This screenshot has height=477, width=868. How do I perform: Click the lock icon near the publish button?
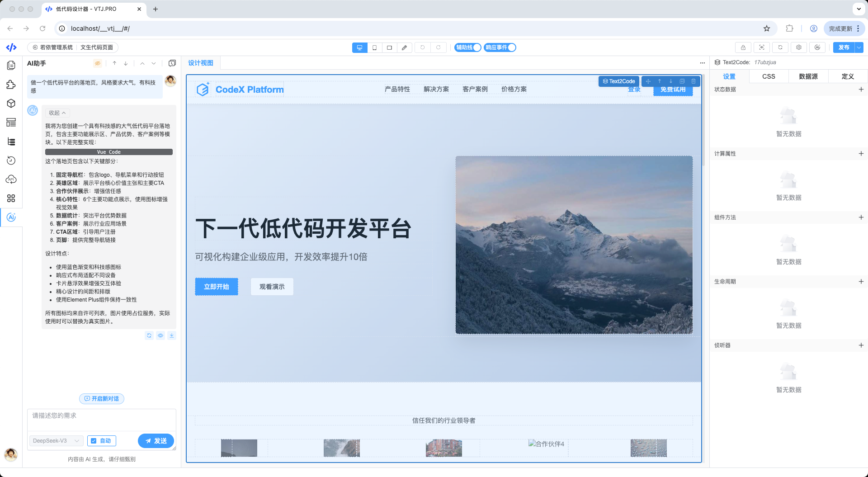click(743, 47)
